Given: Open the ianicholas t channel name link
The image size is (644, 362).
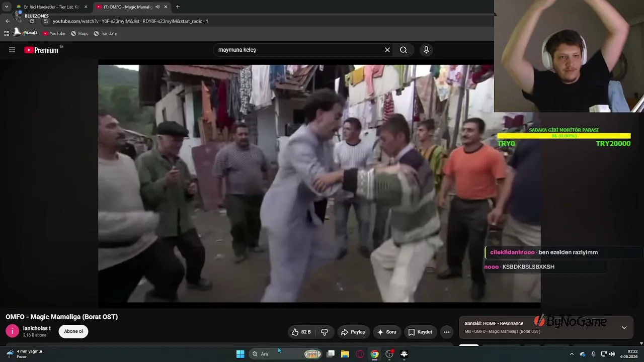Looking at the screenshot, I should (x=37, y=328).
